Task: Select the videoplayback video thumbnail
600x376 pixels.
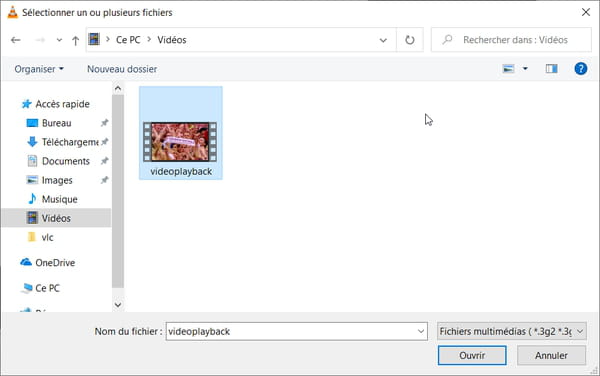Action: click(181, 133)
